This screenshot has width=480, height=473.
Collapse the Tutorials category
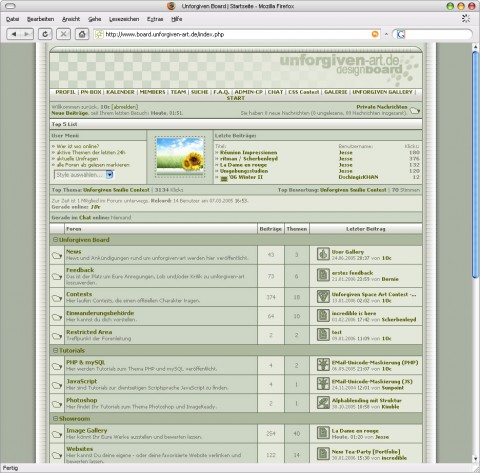[55, 350]
